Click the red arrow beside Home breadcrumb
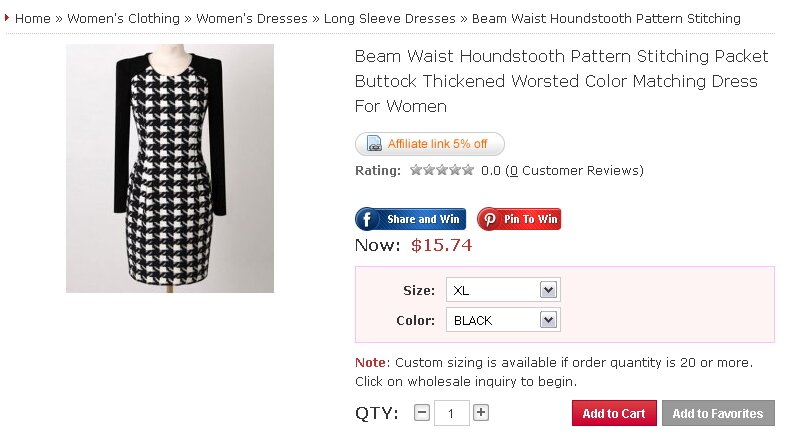The width and height of the screenshot is (806, 432). pos(7,18)
